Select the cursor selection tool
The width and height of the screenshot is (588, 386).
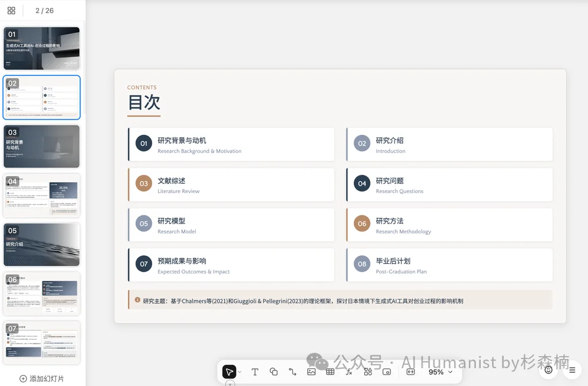[229, 372]
